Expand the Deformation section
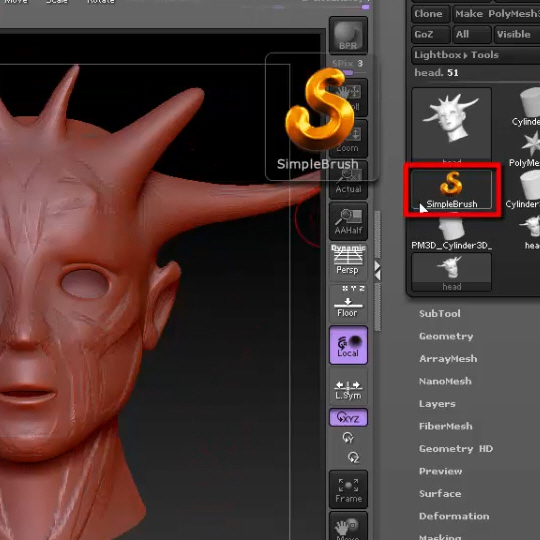The image size is (540, 540). (x=454, y=516)
